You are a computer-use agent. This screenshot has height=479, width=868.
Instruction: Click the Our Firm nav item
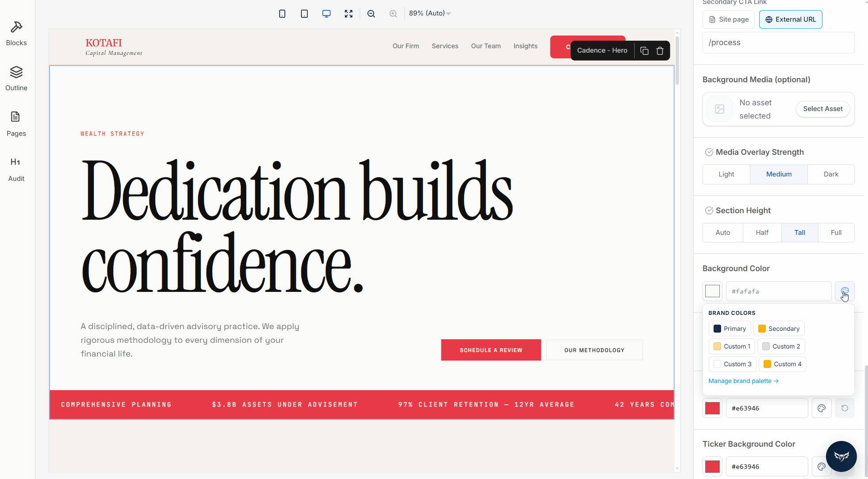click(406, 46)
